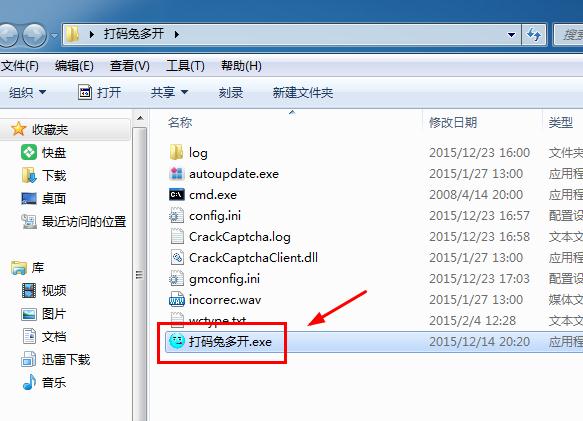Expand the 共享 dropdown in toolbar
This screenshot has height=421, width=583.
click(x=169, y=92)
